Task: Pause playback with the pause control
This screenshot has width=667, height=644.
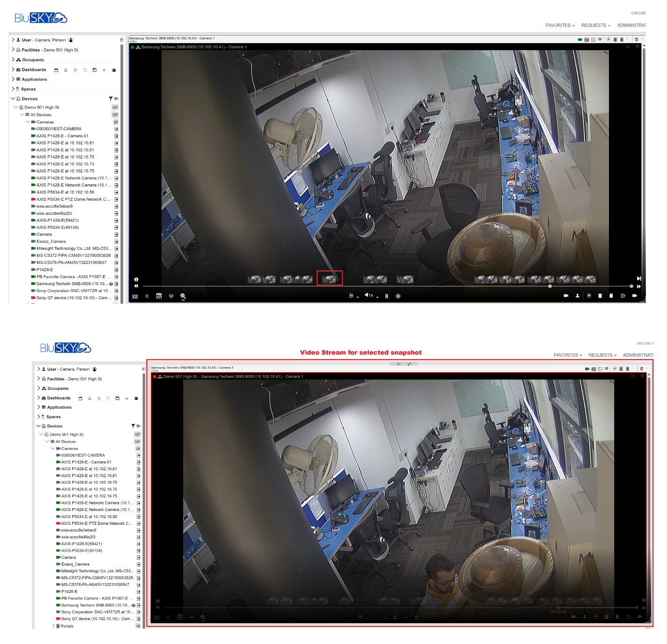Action: click(x=386, y=296)
